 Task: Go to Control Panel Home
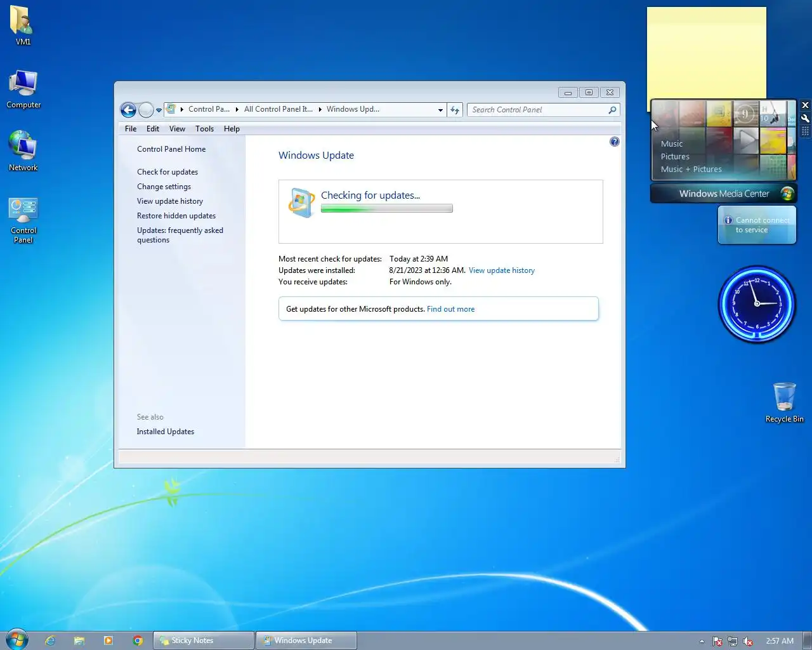[x=171, y=149]
